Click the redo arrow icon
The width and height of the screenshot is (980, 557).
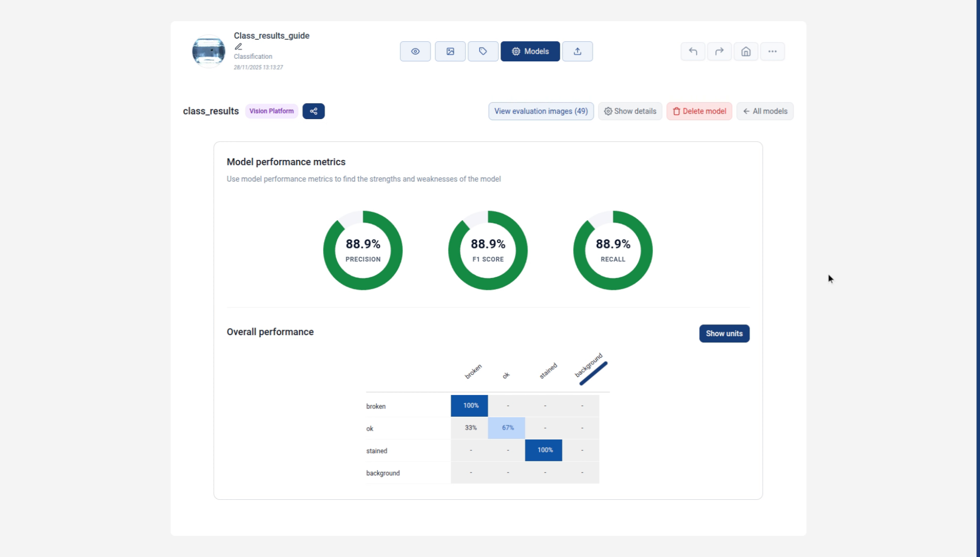pos(719,52)
